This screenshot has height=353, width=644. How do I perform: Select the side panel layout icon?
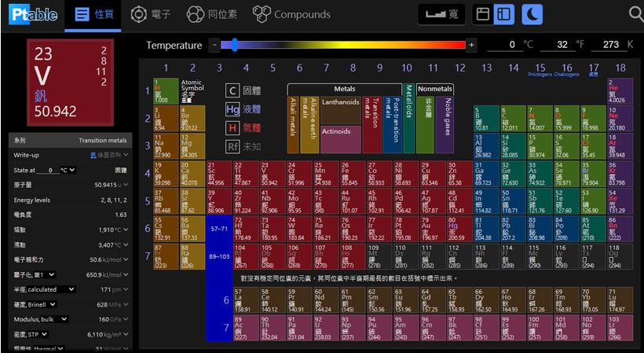503,14
